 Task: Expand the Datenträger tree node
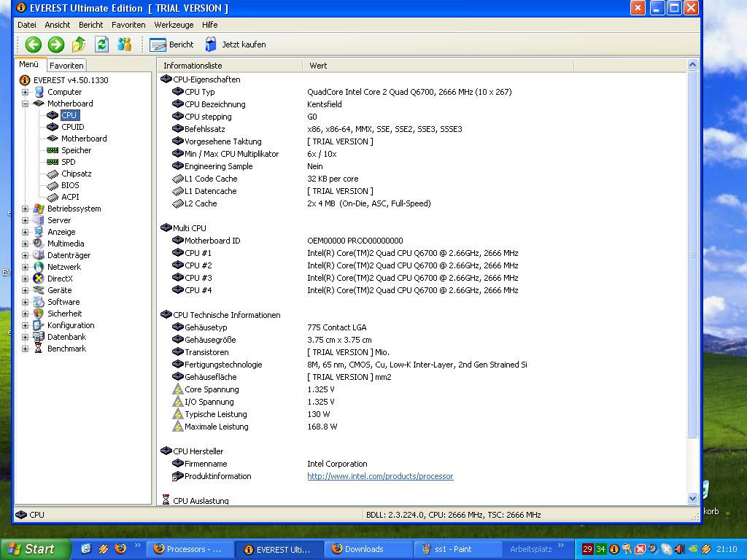point(26,255)
